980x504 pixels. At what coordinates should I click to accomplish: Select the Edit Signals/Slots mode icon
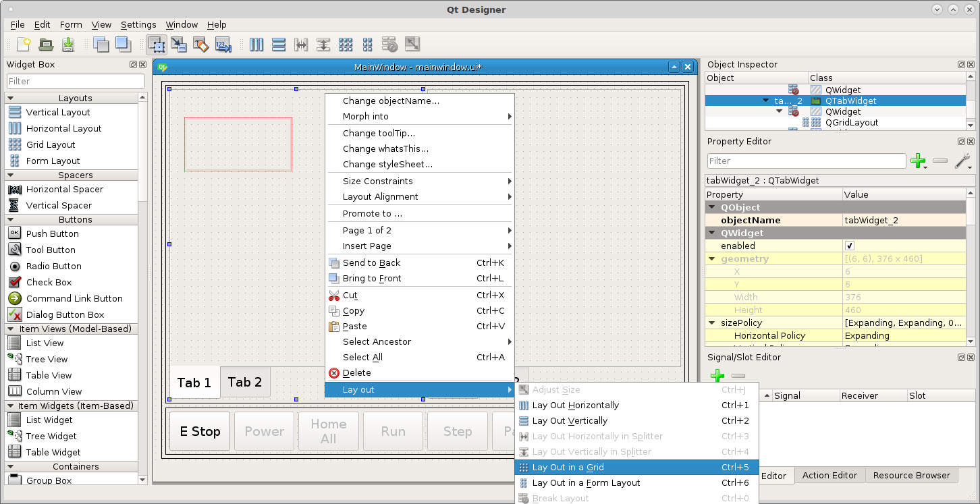179,45
